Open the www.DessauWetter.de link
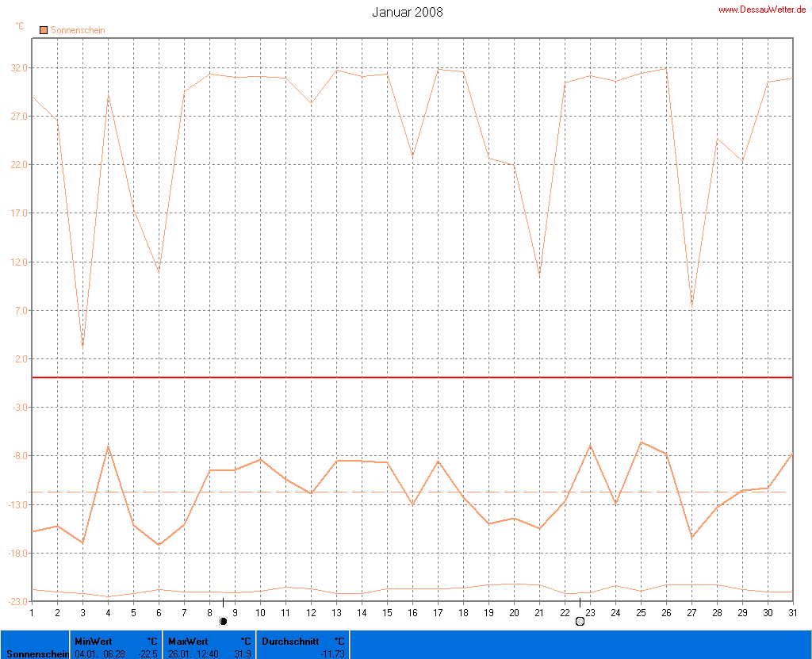The width and height of the screenshot is (812, 659). [764, 10]
